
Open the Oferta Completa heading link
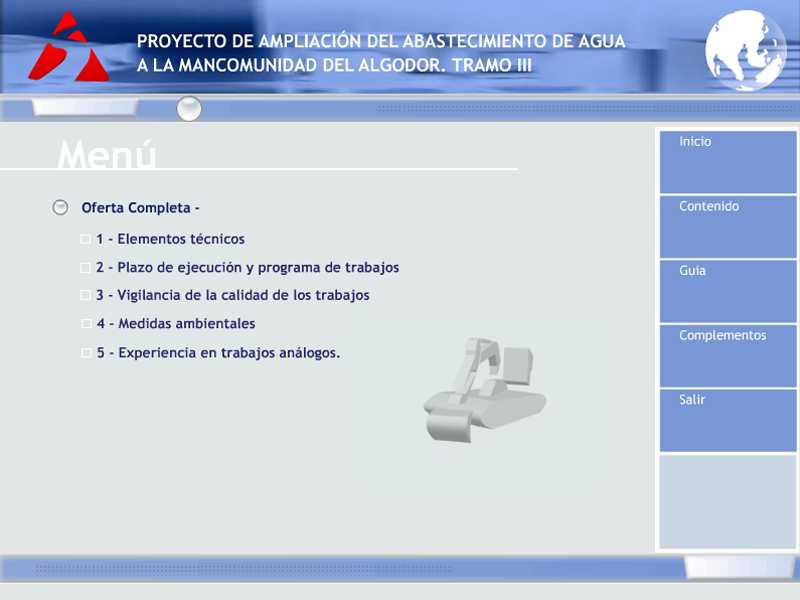[140, 208]
